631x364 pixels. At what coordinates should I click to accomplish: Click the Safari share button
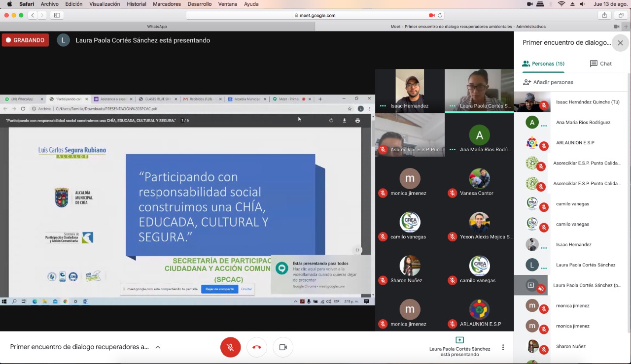click(604, 15)
